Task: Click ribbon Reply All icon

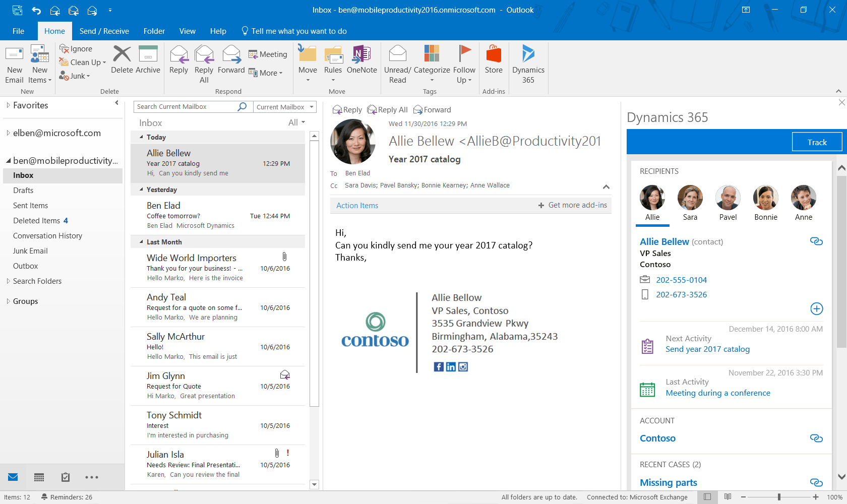Action: coord(204,53)
